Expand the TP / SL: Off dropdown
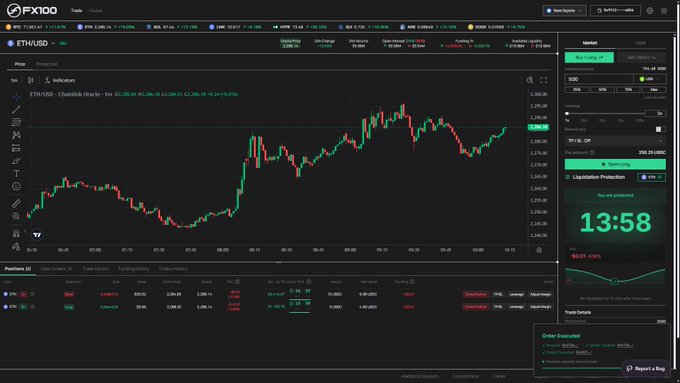 tap(615, 141)
